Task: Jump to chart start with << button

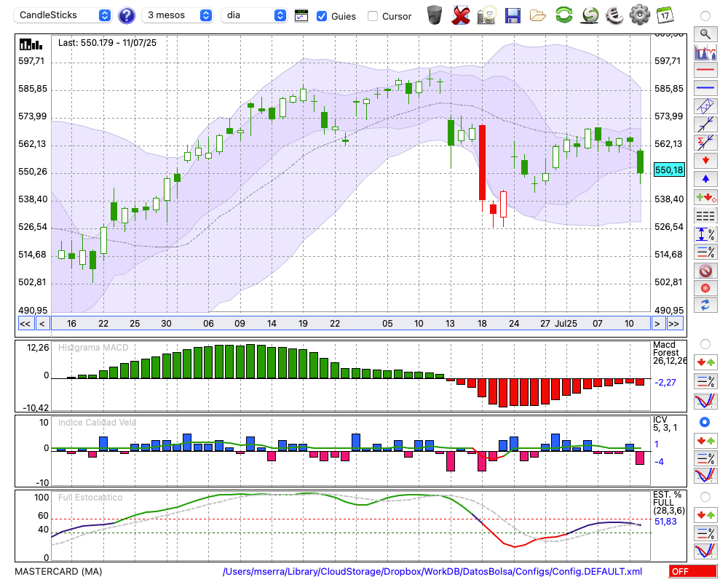Action: coord(25,324)
